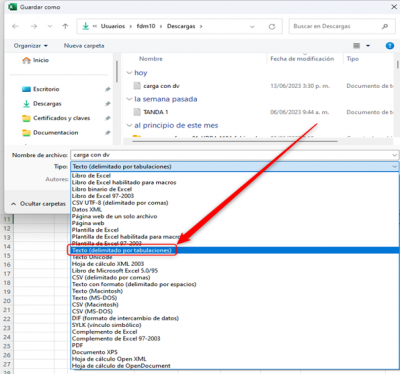Screen dimensions: 400x374
Task: Click Nueva carpeta button
Action: pyautogui.click(x=84, y=46)
